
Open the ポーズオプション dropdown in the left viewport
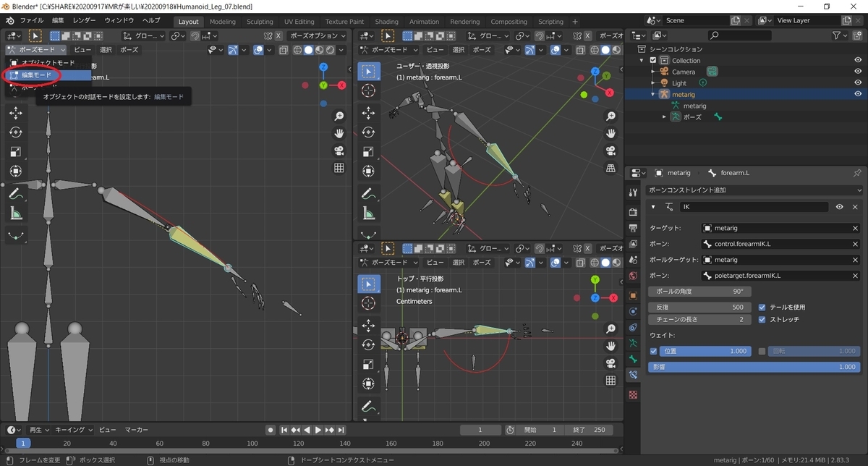[x=318, y=35]
